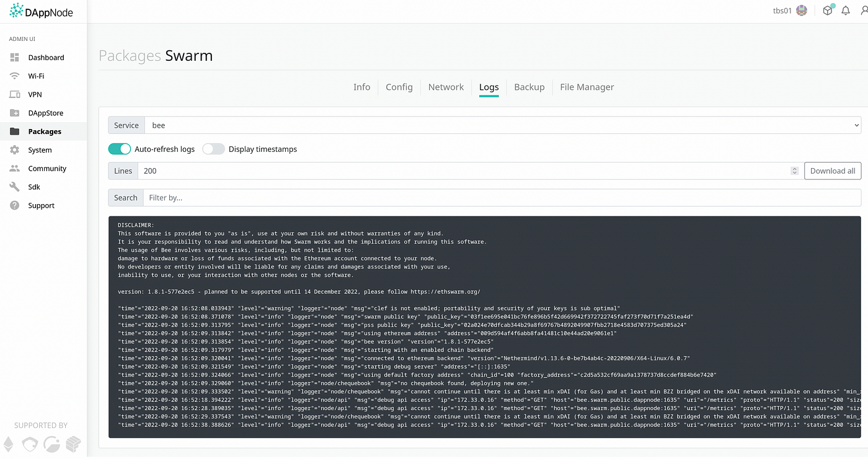The height and width of the screenshot is (459, 868).
Task: Open the Sdk wrench sidebar item
Action: tap(43, 187)
